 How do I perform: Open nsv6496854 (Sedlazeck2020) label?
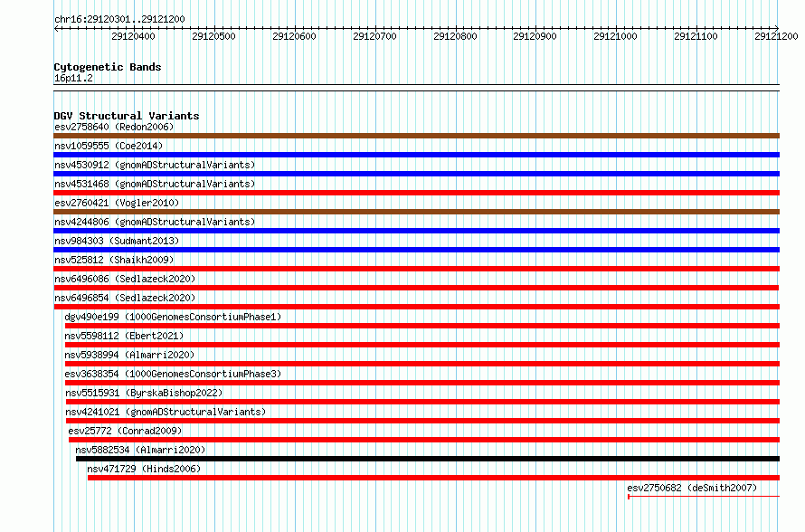[125, 298]
